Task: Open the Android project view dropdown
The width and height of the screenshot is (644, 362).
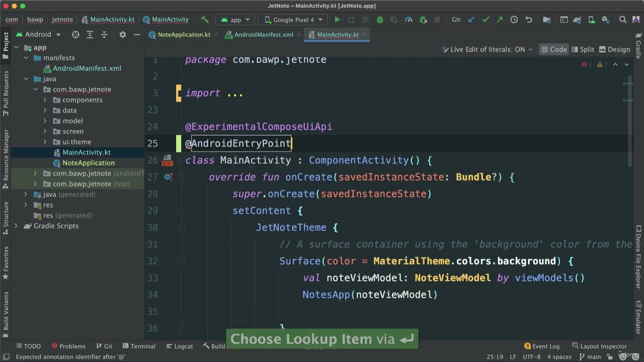Action: (x=38, y=35)
